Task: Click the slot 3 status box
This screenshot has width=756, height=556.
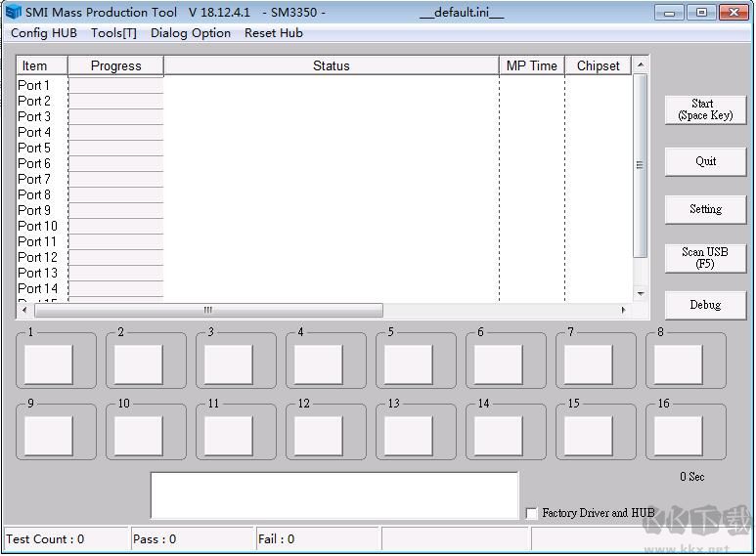Action: tap(229, 364)
